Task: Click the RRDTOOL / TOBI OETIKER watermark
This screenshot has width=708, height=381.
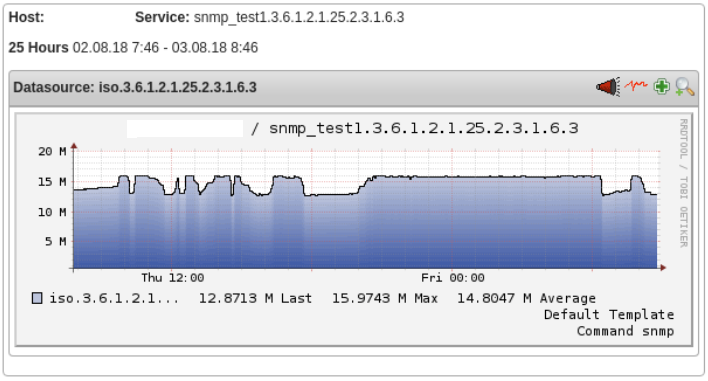Action: tap(684, 183)
